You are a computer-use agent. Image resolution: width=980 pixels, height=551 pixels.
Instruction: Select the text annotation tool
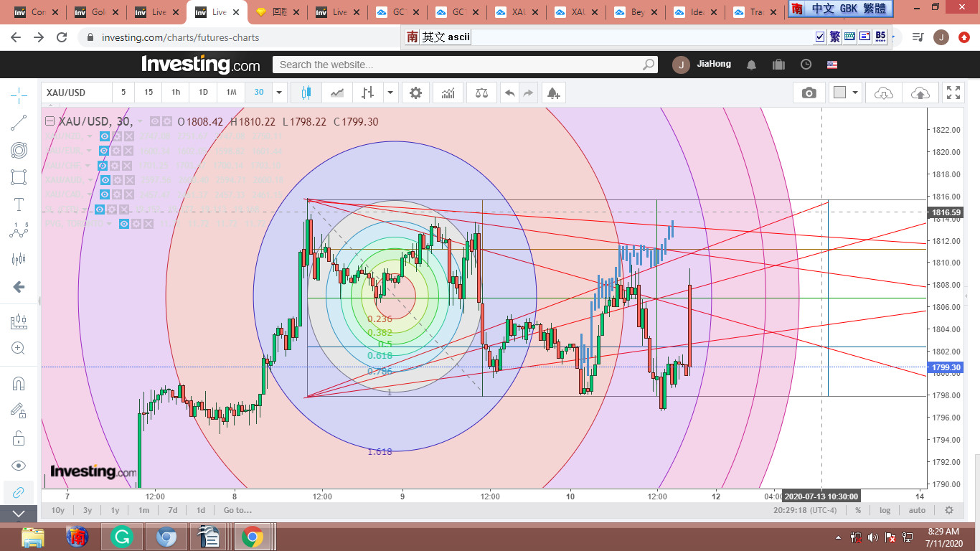point(19,204)
